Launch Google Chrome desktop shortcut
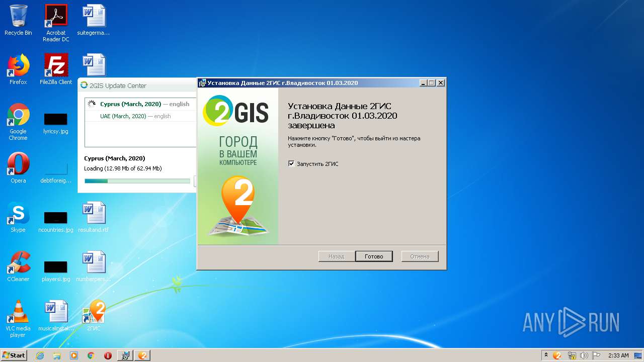This screenshot has width=644, height=362. [x=18, y=121]
